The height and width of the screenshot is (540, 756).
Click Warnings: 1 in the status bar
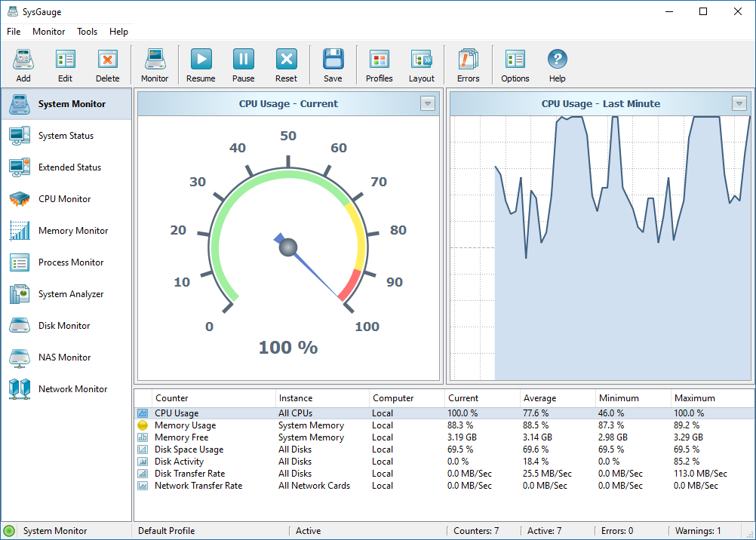pos(698,531)
